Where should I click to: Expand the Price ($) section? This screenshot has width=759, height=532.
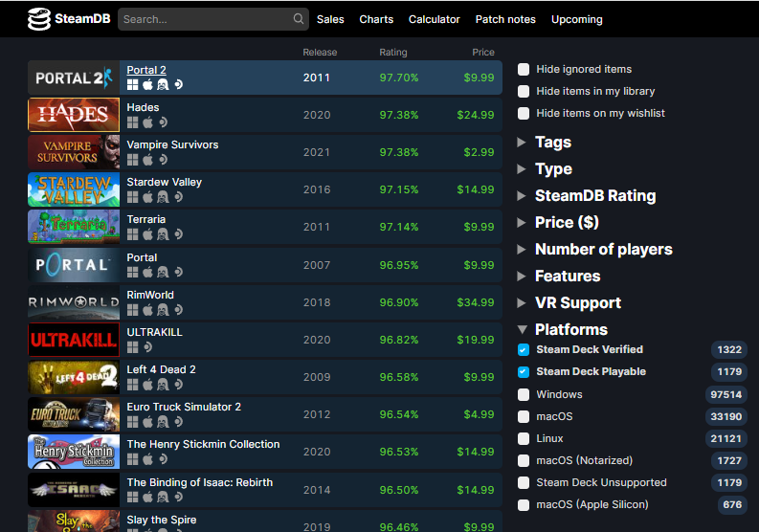pos(558,222)
